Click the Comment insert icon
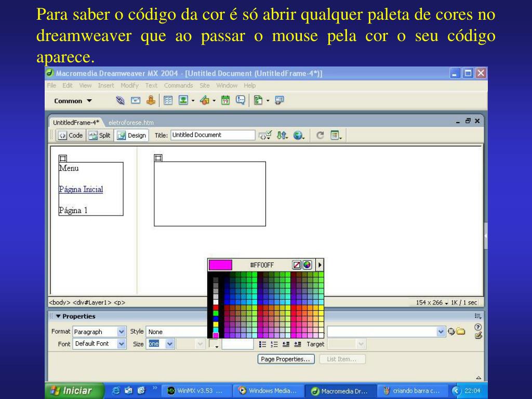 (x=241, y=100)
